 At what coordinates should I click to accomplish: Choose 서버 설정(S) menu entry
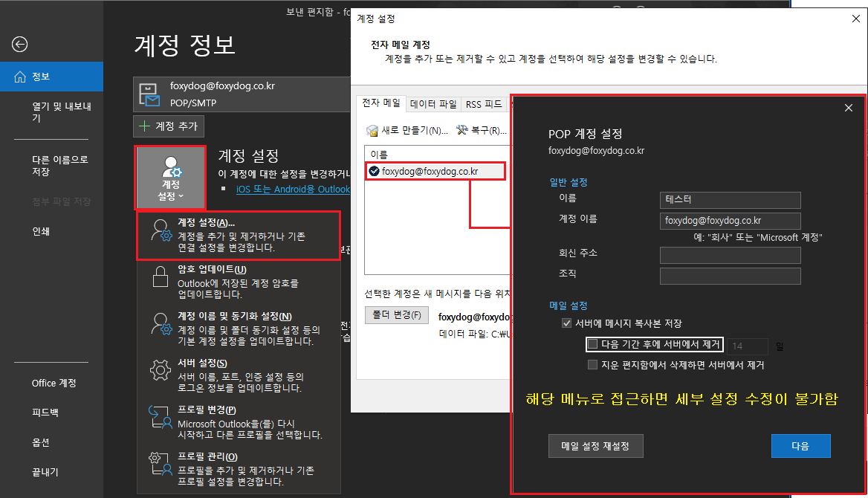pyautogui.click(x=239, y=375)
